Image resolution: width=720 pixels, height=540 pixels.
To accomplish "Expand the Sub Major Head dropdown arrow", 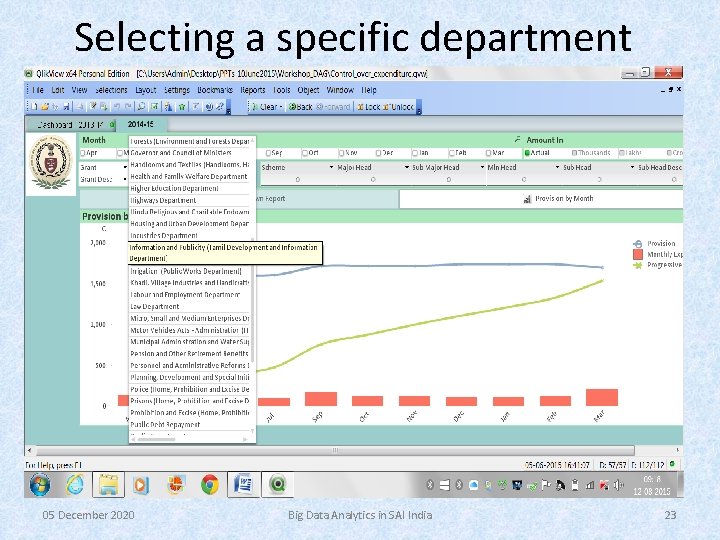I will (x=482, y=168).
